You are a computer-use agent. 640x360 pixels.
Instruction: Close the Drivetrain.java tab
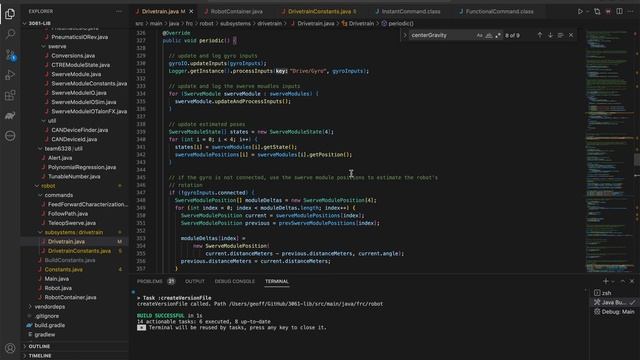coord(191,11)
